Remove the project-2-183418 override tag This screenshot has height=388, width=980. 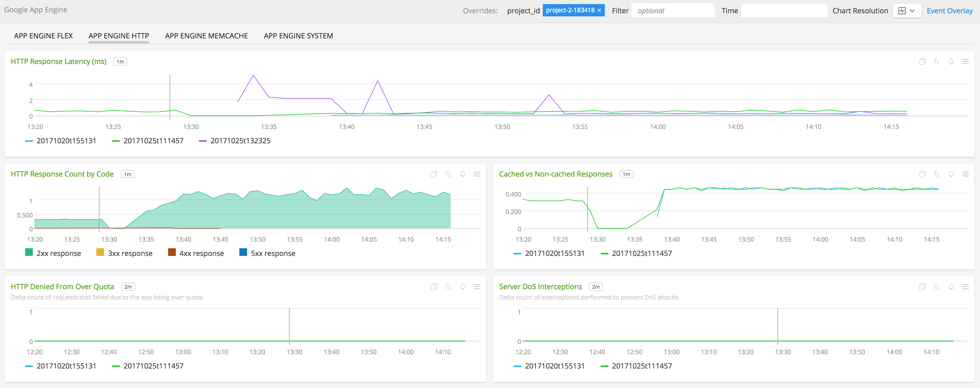click(x=599, y=10)
